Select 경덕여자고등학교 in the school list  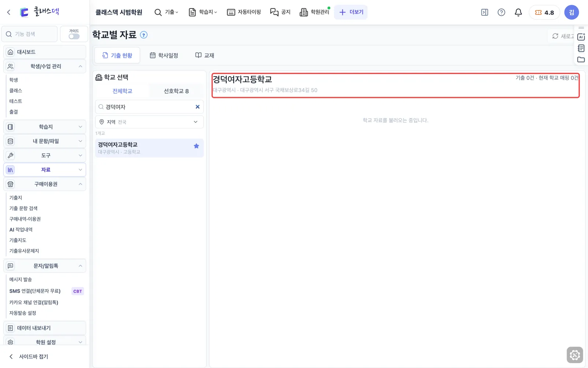(149, 148)
